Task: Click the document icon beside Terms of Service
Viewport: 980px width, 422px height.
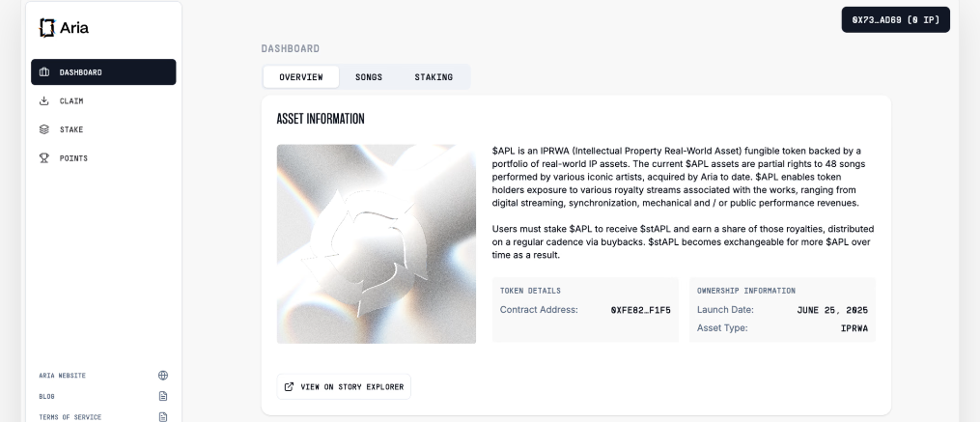Action: pyautogui.click(x=163, y=416)
